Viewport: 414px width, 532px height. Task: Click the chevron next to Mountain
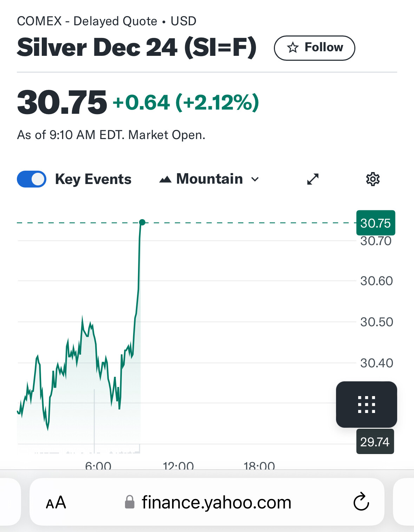pyautogui.click(x=255, y=179)
